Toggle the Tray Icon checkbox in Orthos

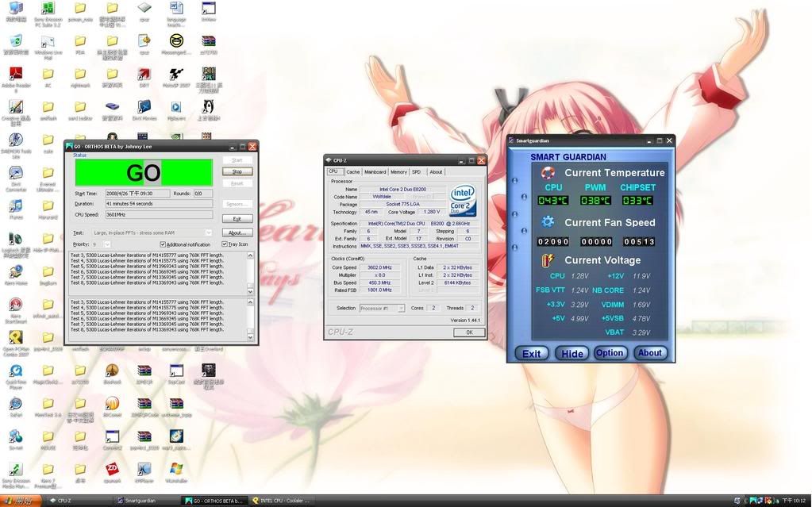coord(224,244)
